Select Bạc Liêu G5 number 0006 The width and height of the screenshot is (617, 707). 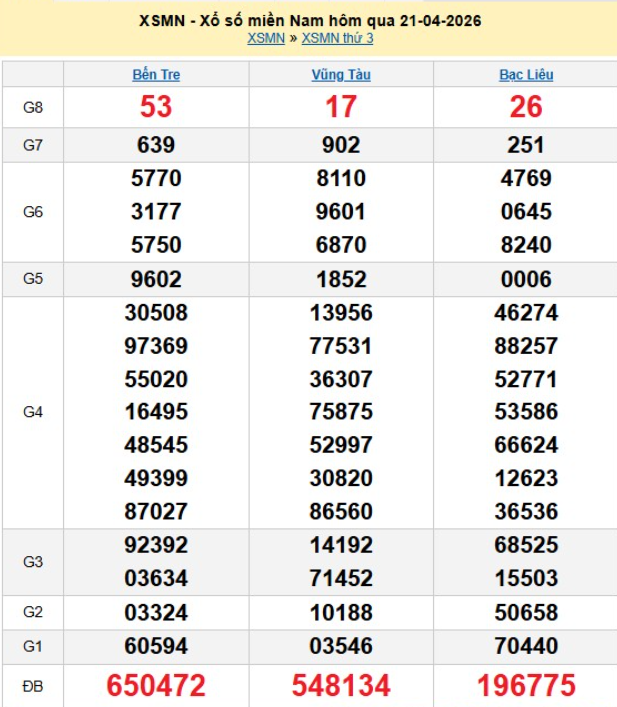pos(526,280)
